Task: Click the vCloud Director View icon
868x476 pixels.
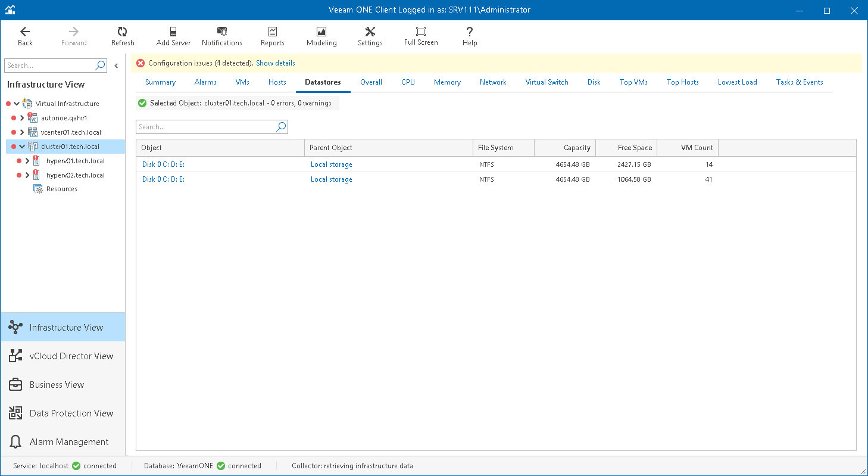Action: 15,356
